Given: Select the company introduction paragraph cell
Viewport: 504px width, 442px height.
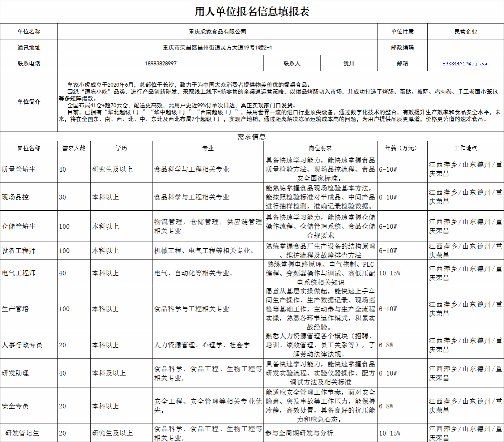Looking at the screenshot, I should [x=280, y=102].
